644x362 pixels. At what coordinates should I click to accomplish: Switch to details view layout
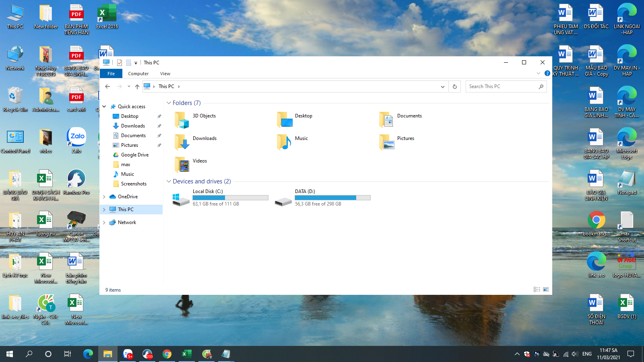tap(537, 290)
